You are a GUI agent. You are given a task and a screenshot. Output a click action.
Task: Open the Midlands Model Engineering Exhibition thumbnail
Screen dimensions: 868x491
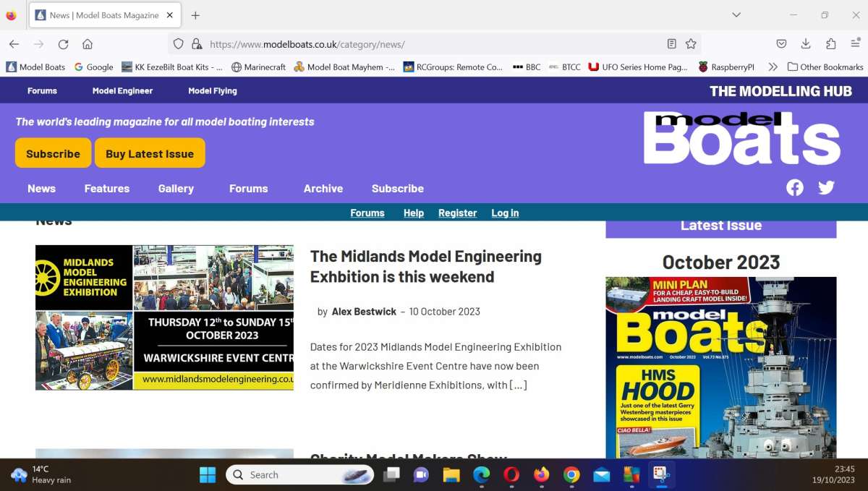coord(164,317)
